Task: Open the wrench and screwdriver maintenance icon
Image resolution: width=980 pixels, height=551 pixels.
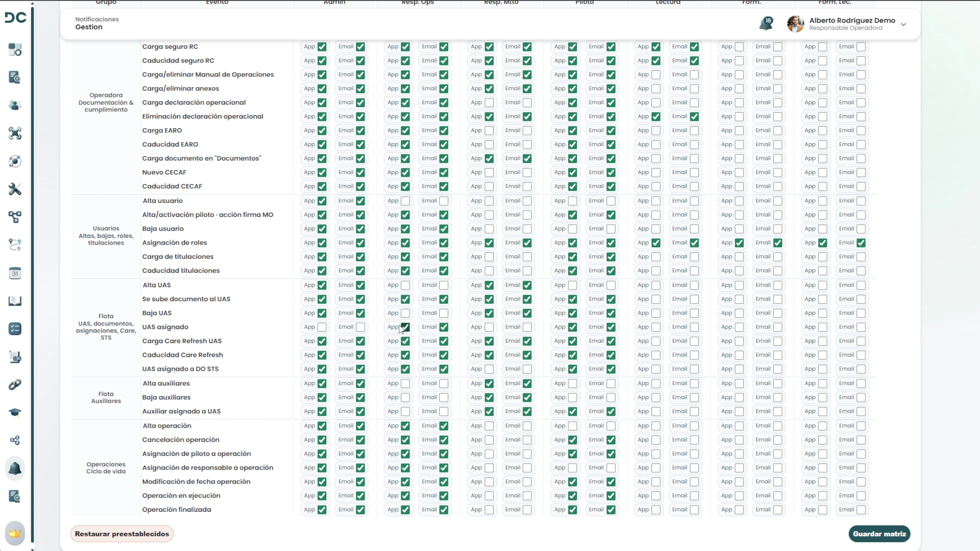Action: [15, 189]
